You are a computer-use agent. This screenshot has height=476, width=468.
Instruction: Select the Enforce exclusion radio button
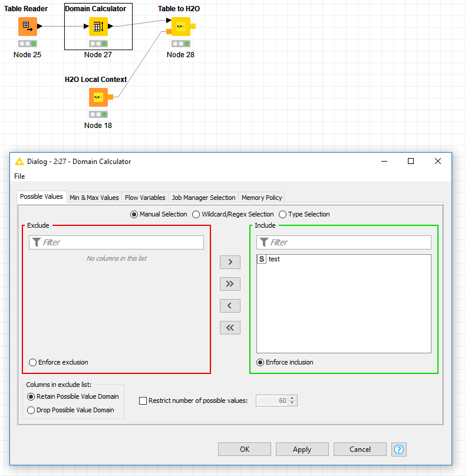pyautogui.click(x=33, y=362)
